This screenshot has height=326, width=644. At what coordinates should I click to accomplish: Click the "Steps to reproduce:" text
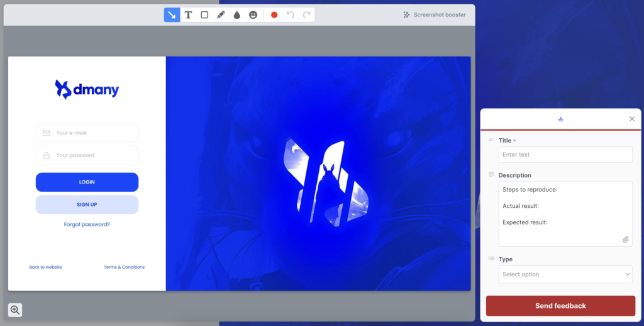tap(530, 190)
